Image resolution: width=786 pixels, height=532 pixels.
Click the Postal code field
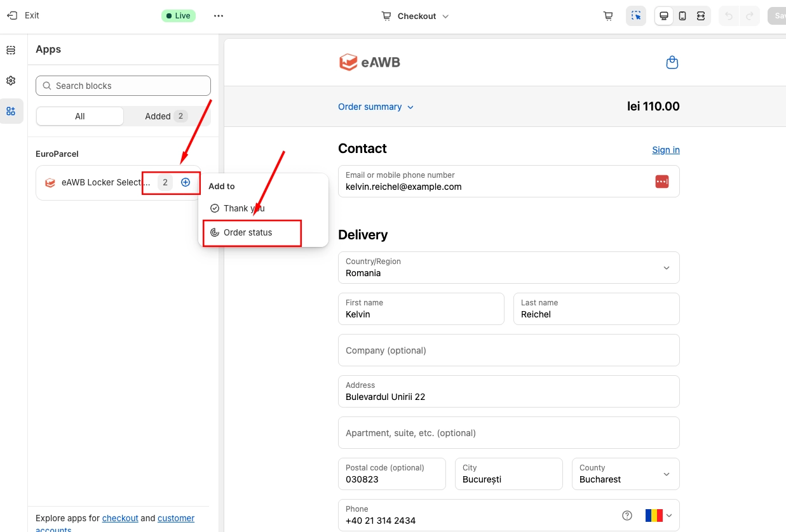tap(392, 474)
